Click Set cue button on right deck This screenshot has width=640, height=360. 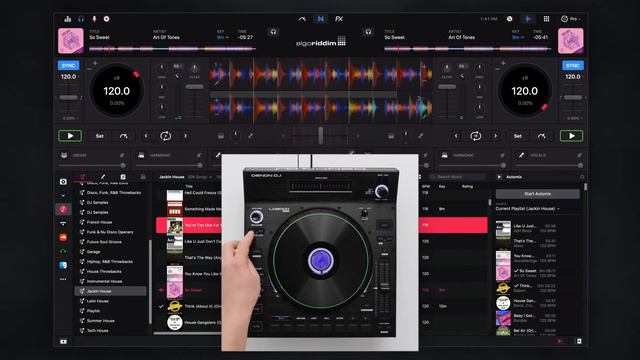[x=518, y=136]
